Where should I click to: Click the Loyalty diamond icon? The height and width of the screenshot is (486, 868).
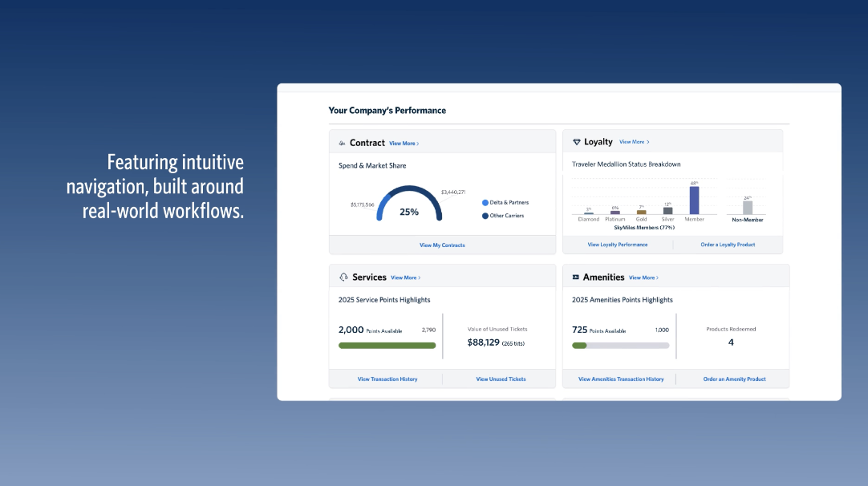pyautogui.click(x=576, y=142)
